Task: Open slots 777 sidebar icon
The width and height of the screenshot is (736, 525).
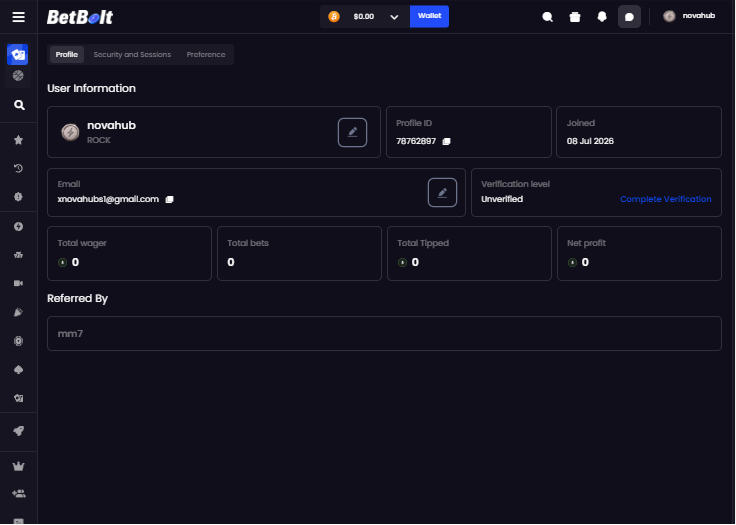Action: (18, 255)
